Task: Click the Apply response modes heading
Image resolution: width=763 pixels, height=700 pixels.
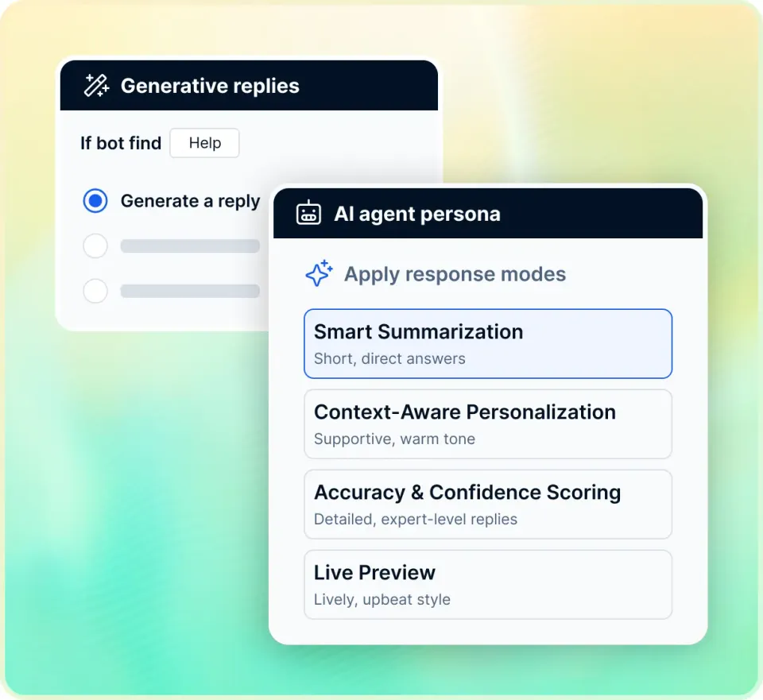Action: [455, 274]
